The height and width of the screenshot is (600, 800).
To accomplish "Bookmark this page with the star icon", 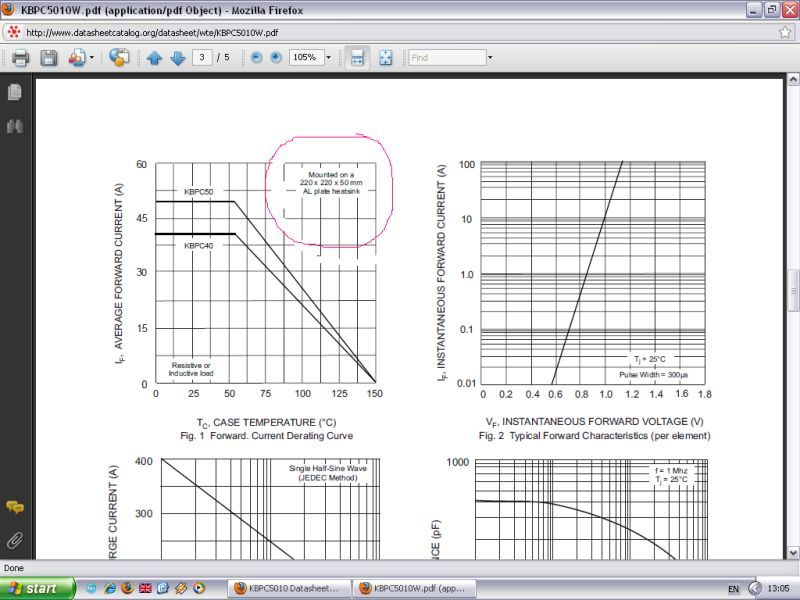I will (x=785, y=32).
